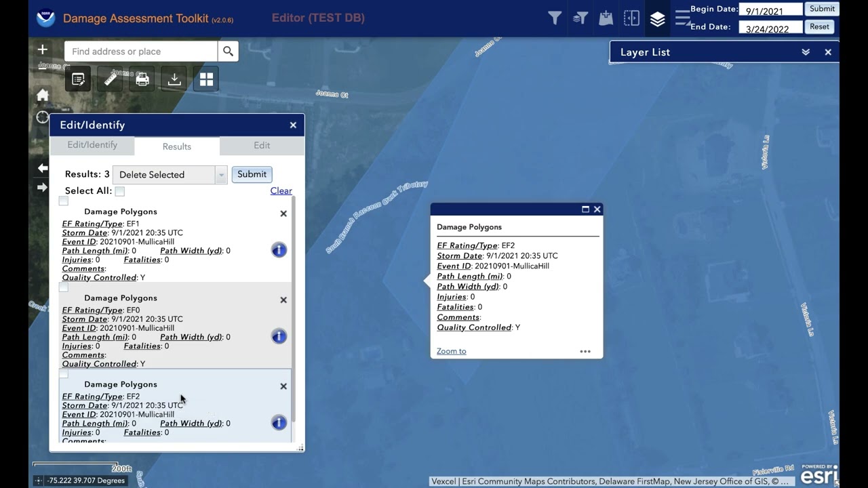Tick the checkbox for the EF0 result
Viewport: 868px width, 488px height.
64,287
